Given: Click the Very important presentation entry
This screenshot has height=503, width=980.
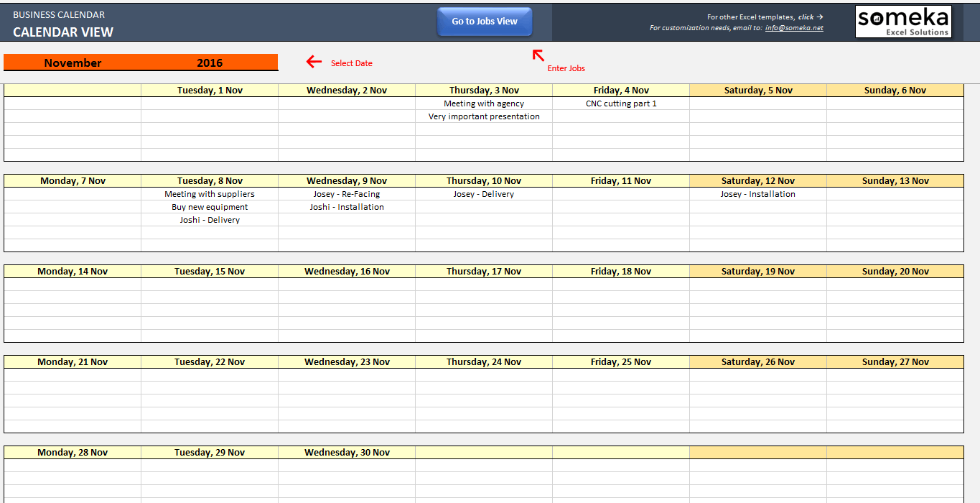Looking at the screenshot, I should [x=483, y=116].
